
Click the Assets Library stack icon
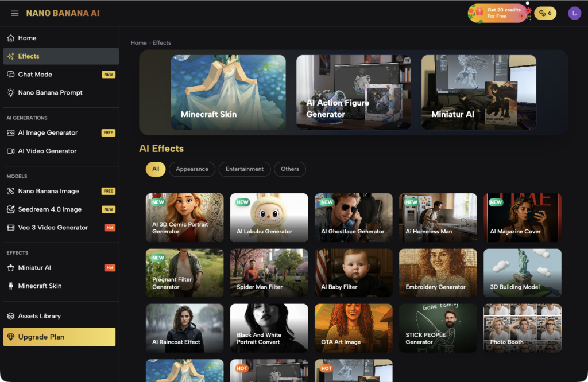click(x=11, y=317)
